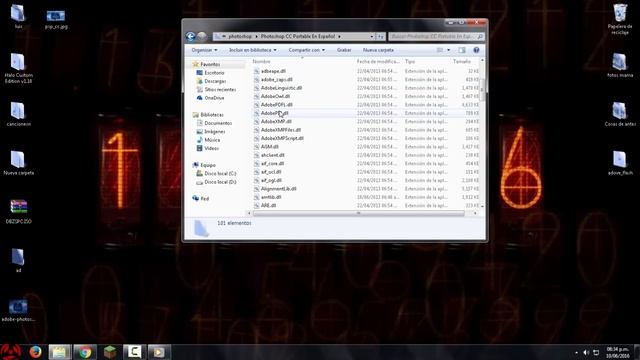
Task: Select Red in the navigation pane
Action: coord(200,198)
